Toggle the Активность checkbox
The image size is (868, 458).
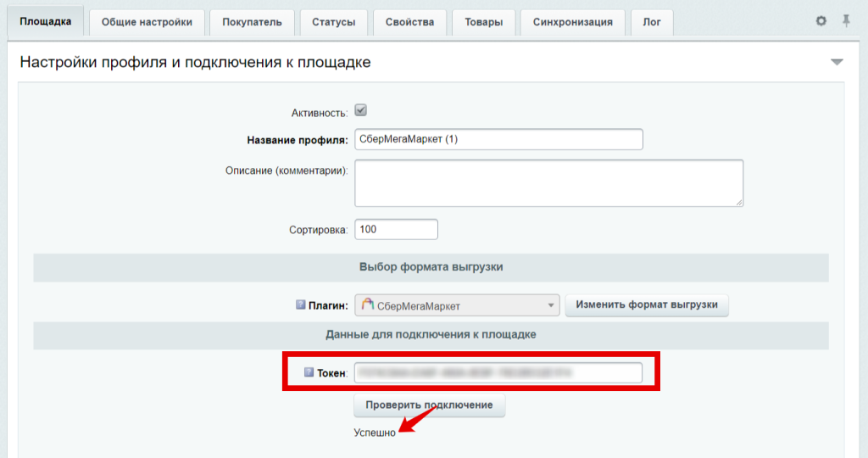361,110
